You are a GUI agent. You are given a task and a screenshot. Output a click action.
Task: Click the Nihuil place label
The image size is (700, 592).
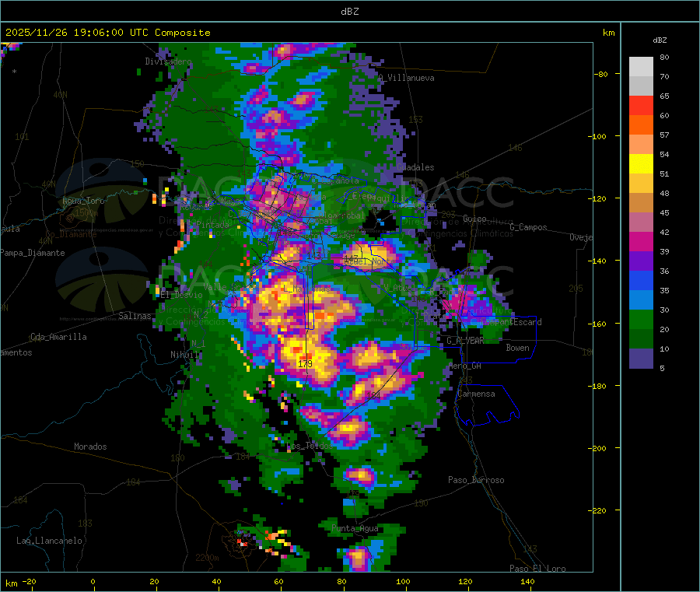click(x=184, y=355)
